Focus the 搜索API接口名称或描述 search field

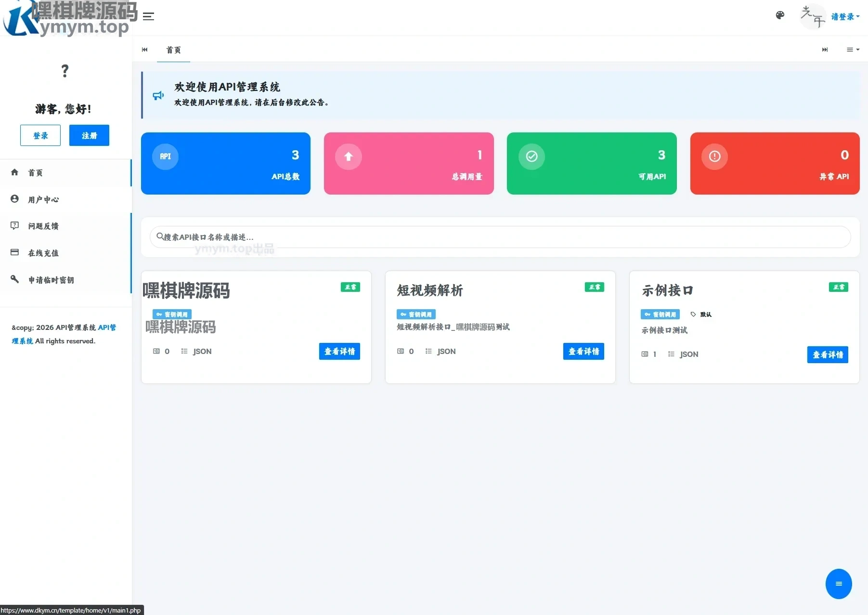[500, 237]
